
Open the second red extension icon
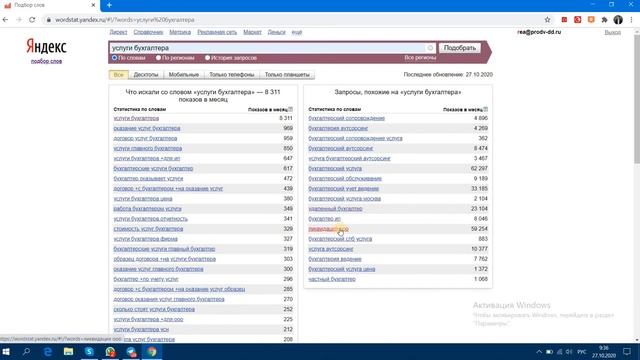(x=578, y=20)
